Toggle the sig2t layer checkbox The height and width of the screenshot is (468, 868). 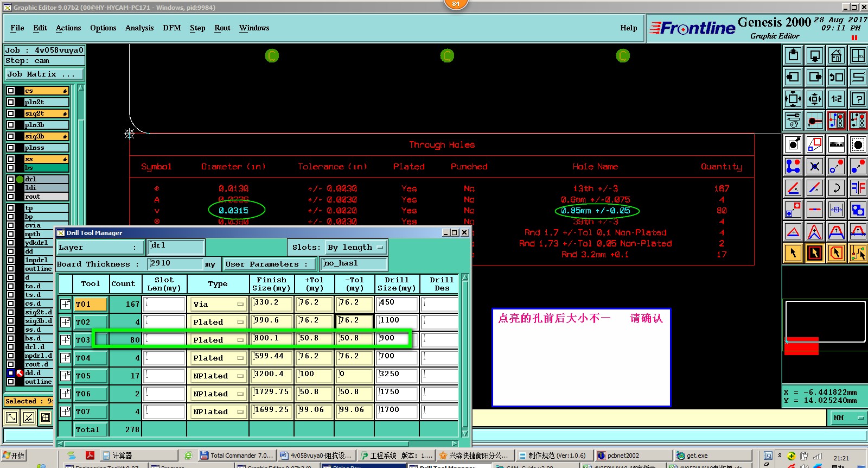(x=11, y=113)
